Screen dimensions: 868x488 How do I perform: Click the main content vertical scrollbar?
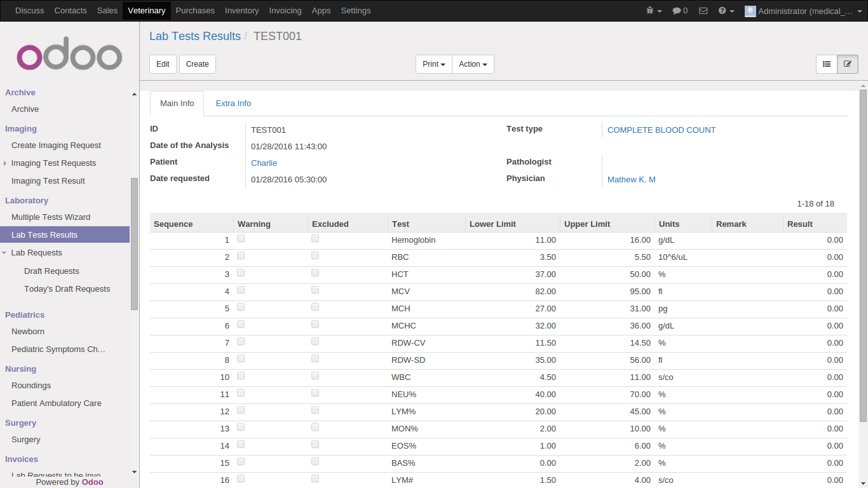(x=862, y=254)
